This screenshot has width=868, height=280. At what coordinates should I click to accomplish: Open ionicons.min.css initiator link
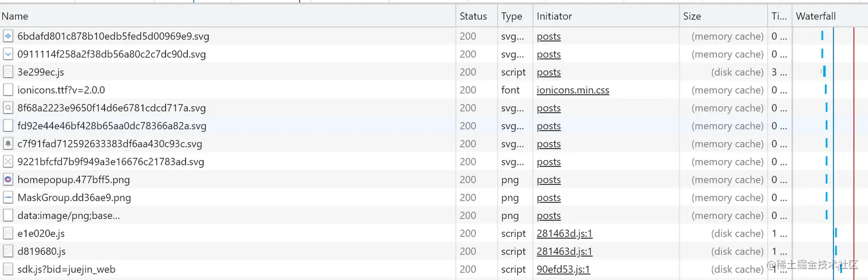coord(573,90)
